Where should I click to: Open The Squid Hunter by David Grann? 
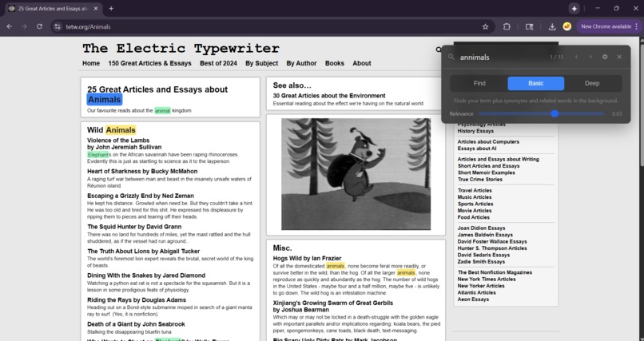[134, 227]
